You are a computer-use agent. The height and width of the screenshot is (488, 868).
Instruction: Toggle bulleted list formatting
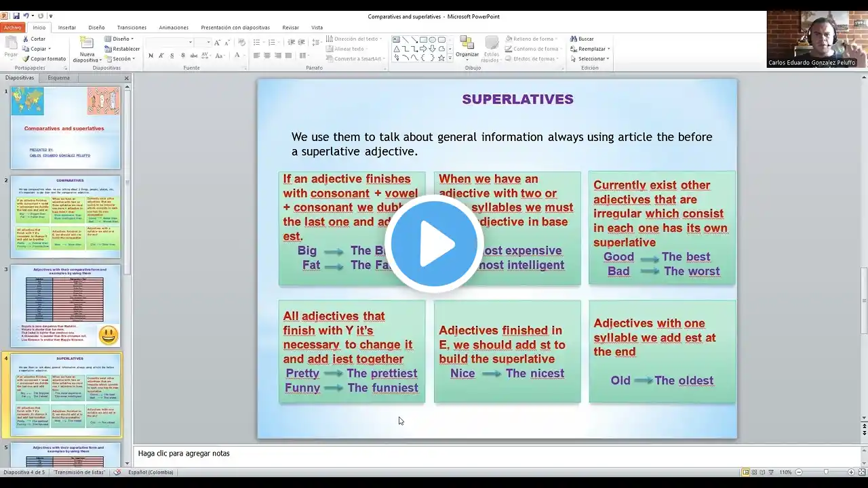point(257,42)
